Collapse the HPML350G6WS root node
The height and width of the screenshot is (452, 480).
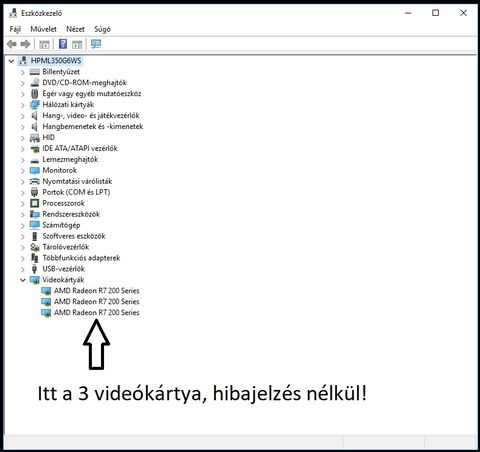pyautogui.click(x=11, y=61)
